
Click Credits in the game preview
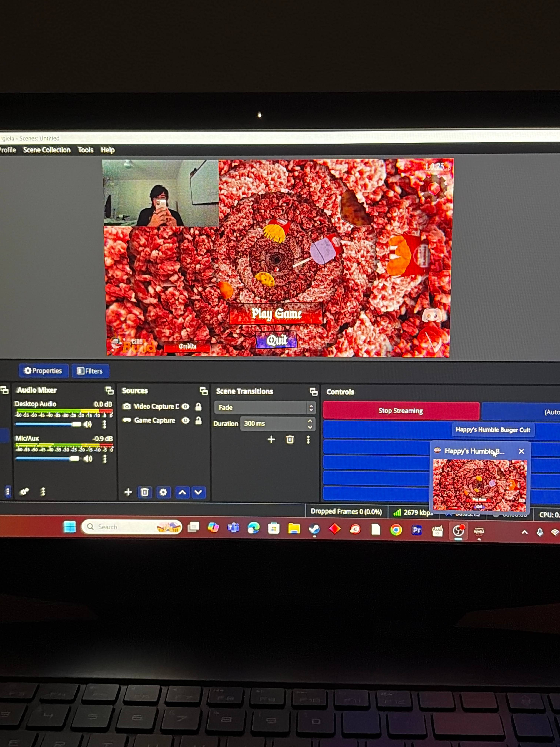(187, 346)
